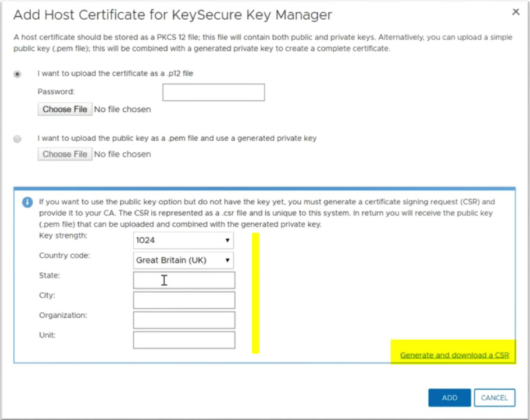The width and height of the screenshot is (530, 420).
Task: Click the ADD button
Action: (450, 398)
